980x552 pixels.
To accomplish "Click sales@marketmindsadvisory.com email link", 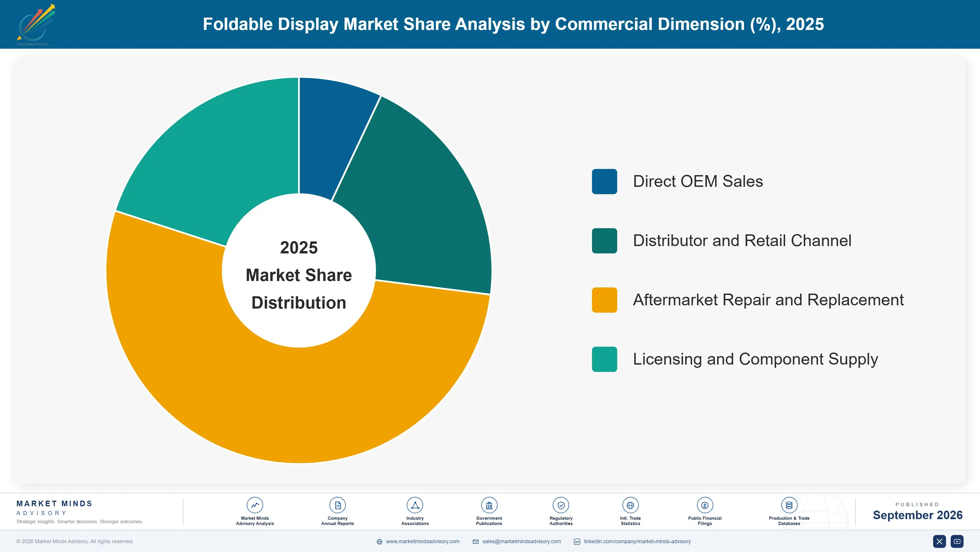I will pyautogui.click(x=522, y=541).
